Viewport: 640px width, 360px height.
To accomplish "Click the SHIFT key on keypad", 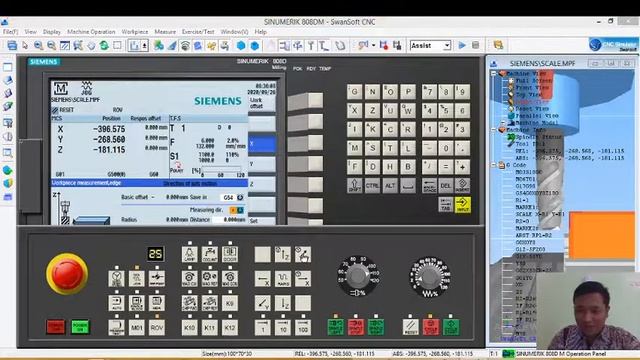I will click(354, 185).
